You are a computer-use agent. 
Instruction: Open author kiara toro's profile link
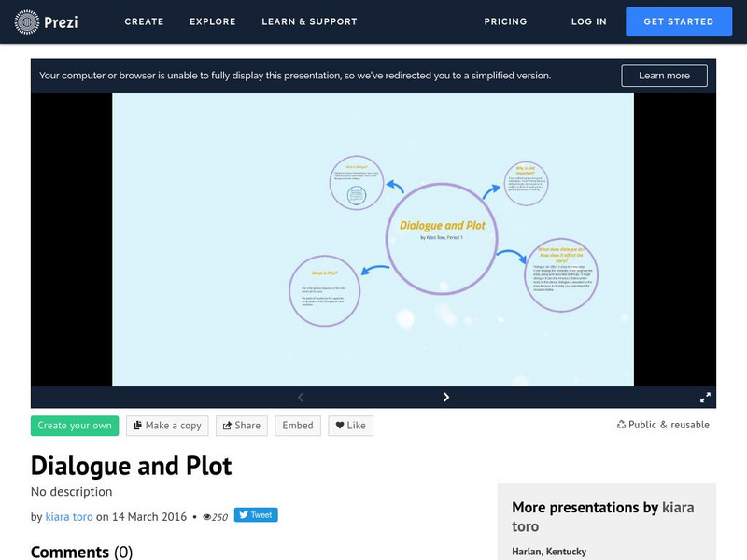(69, 516)
